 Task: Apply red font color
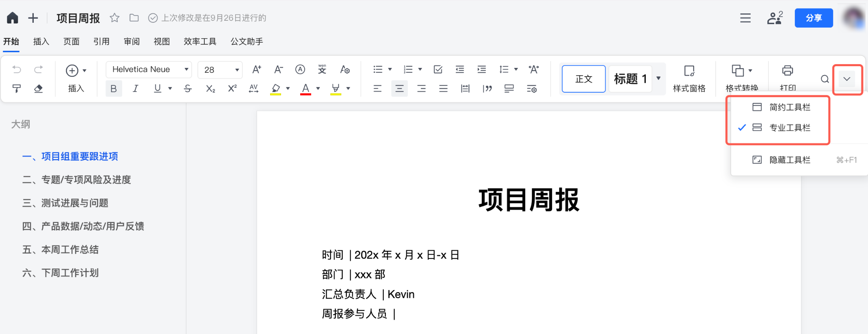pyautogui.click(x=305, y=89)
